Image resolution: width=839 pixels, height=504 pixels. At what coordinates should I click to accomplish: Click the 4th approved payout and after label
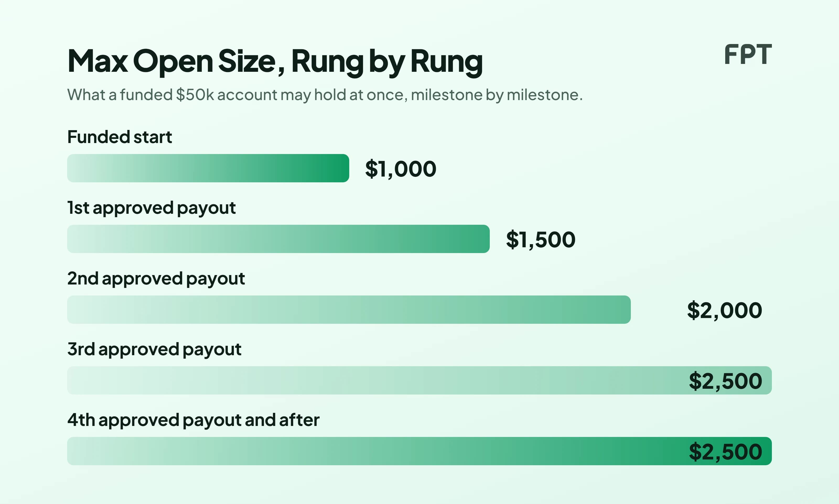click(193, 420)
